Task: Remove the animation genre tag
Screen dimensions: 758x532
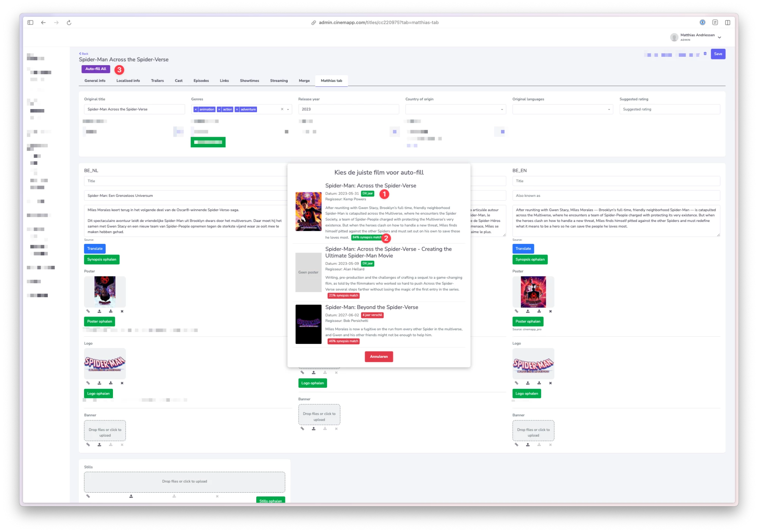Action: [196, 109]
